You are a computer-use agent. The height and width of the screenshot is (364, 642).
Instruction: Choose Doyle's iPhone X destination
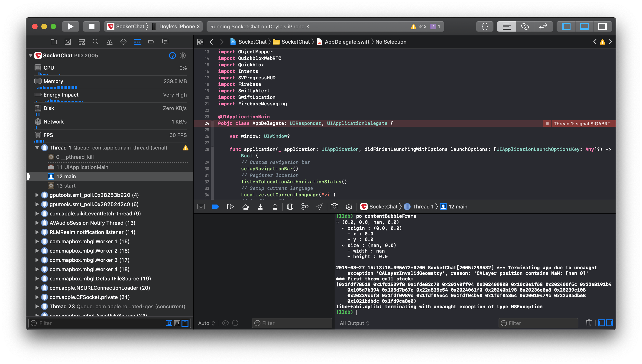click(x=177, y=26)
